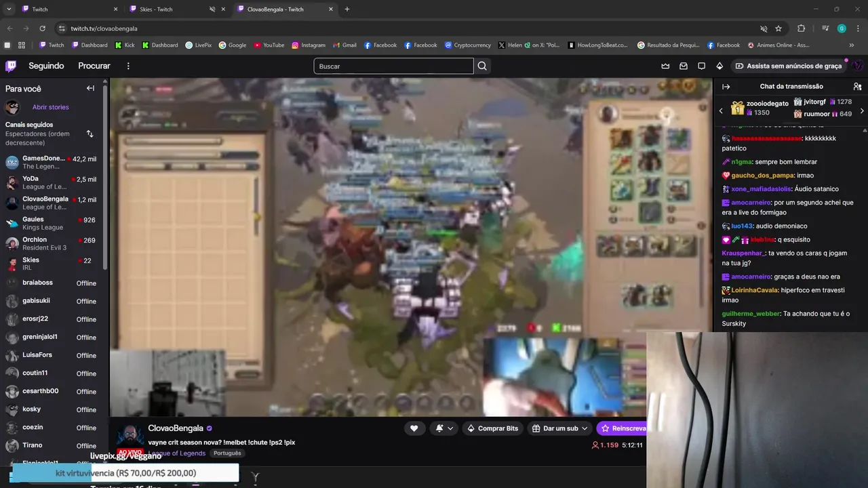
Task: Click zoooiodegato top gifter in chat
Action: [759, 108]
